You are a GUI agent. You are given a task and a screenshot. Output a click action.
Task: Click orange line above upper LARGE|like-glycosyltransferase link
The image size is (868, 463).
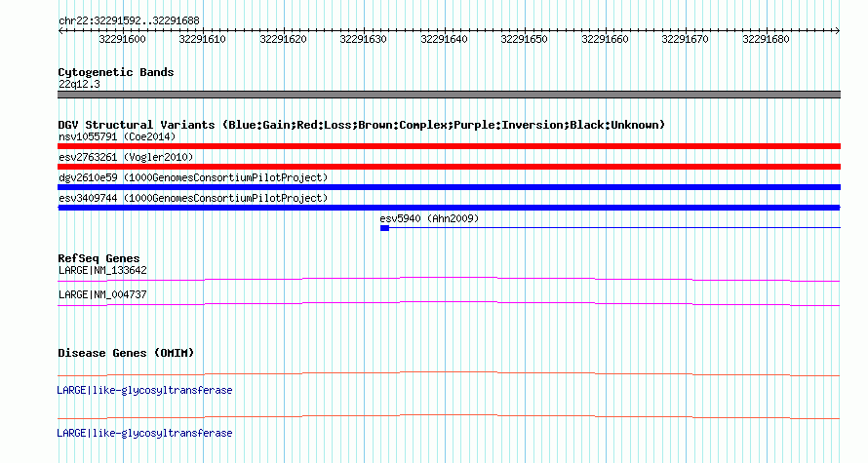click(449, 374)
